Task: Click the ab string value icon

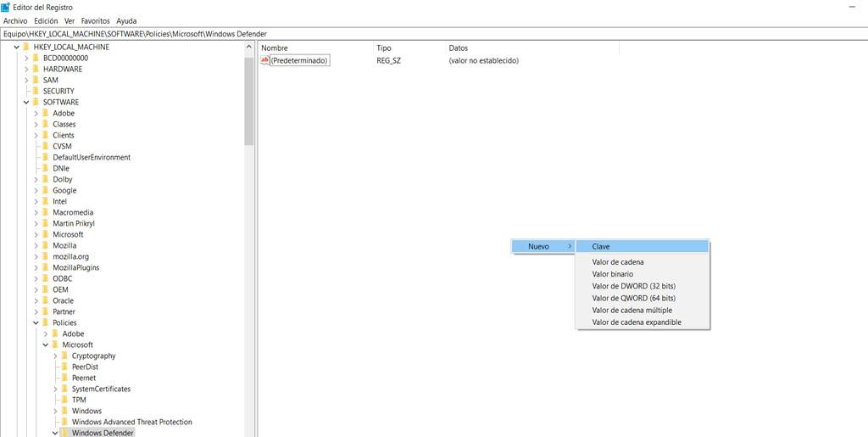Action: (x=264, y=60)
